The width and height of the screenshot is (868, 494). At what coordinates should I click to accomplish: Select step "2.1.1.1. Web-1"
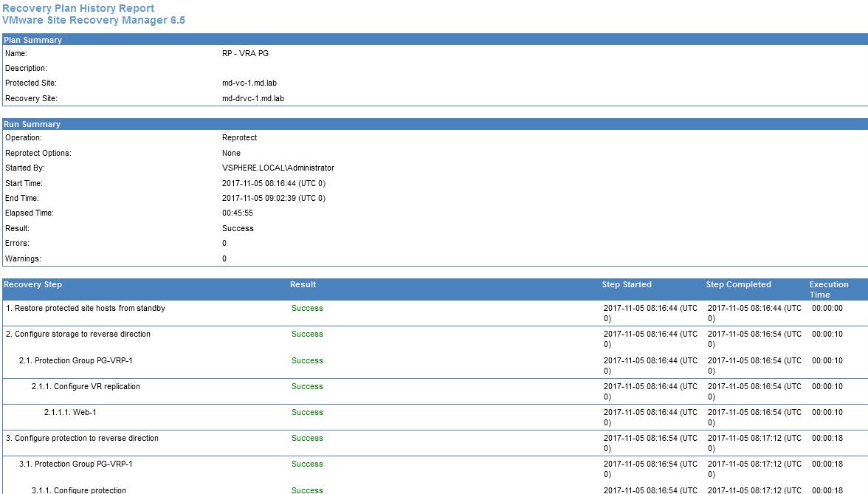click(70, 413)
